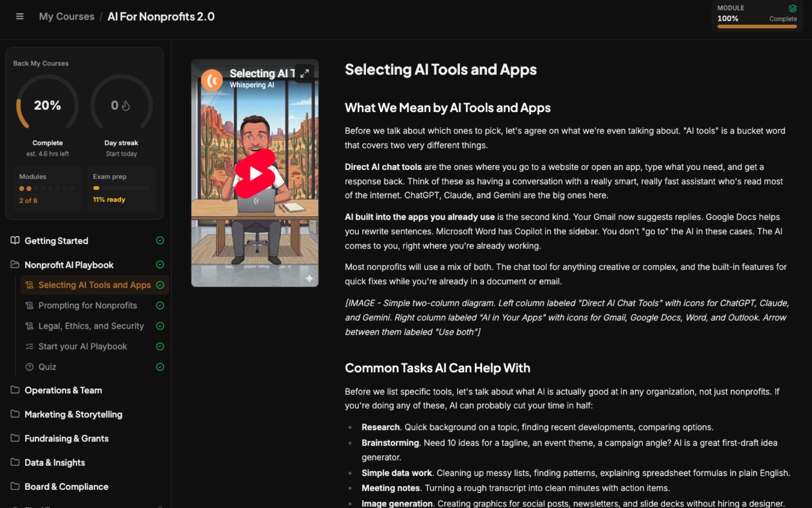The image size is (812, 508).
Task: Toggle completion check for Prompting for Nonprofits
Action: [x=160, y=306]
